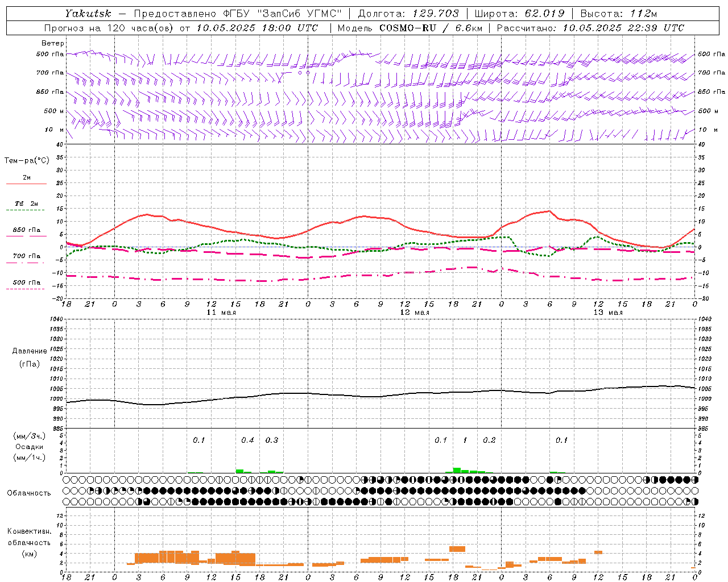
Task: Click "Рассчитано: 10.05.2025 22:39 UTC" timestamp
Action: coord(590,28)
